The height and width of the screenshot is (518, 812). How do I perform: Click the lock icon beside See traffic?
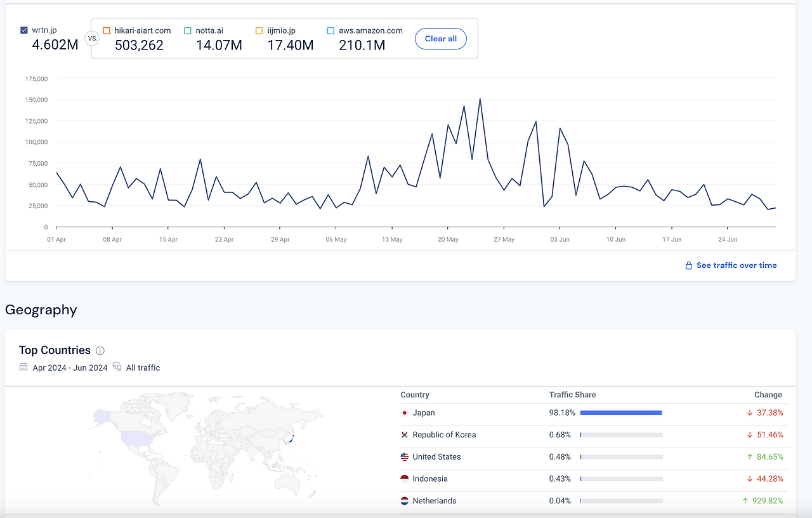click(x=688, y=265)
